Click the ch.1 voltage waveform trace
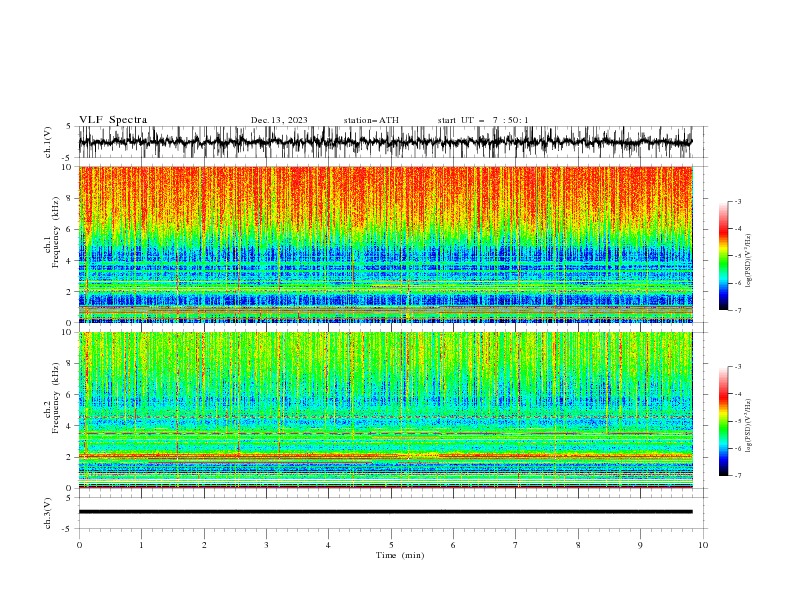Image resolution: width=792 pixels, height=612 pixels. tap(385, 142)
